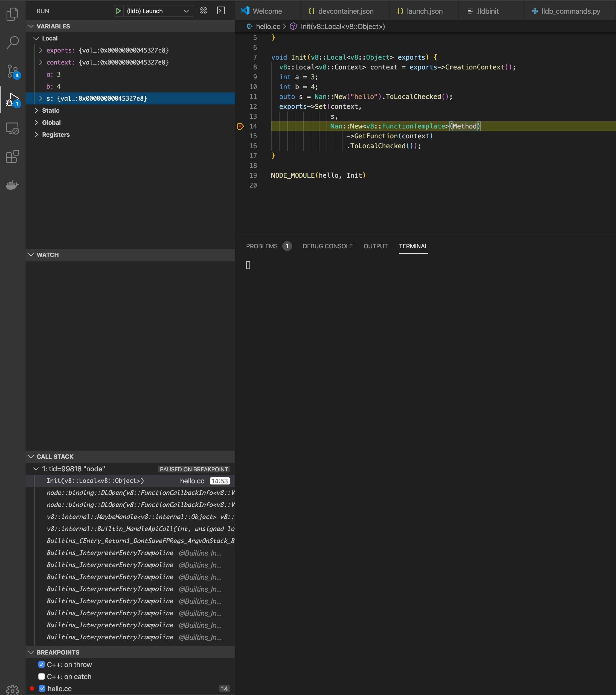Open the lldb_commands.py editor tab
This screenshot has width=616, height=695.
[570, 11]
